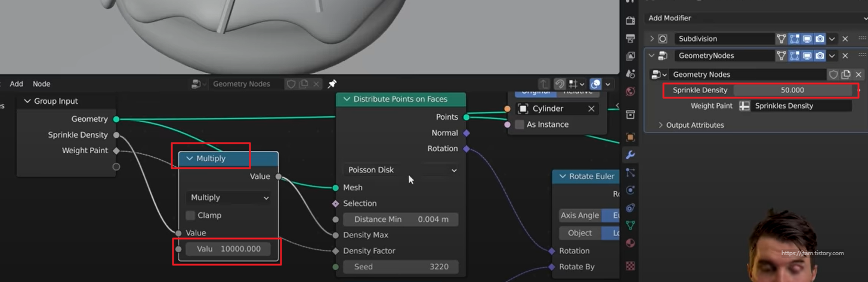Open the Physics properties tab icon
The image size is (868, 282).
(x=631, y=190)
